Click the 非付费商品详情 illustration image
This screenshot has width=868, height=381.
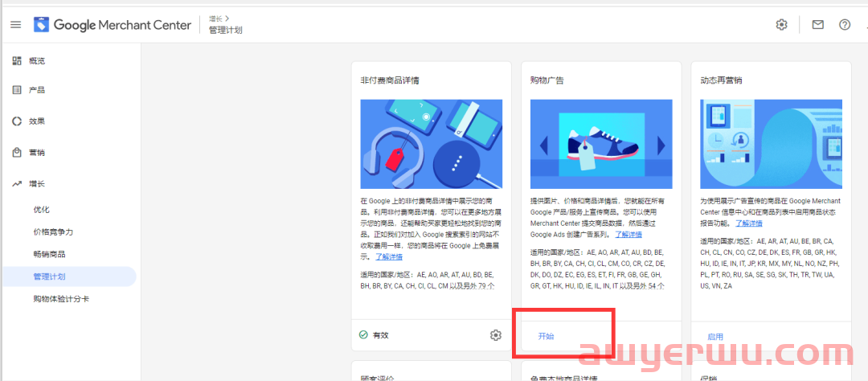pos(432,144)
